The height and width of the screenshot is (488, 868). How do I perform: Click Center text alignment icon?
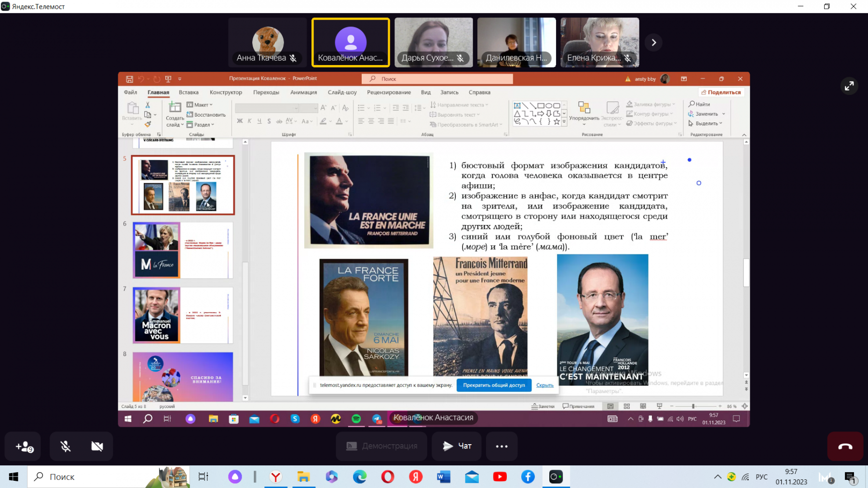tap(371, 121)
